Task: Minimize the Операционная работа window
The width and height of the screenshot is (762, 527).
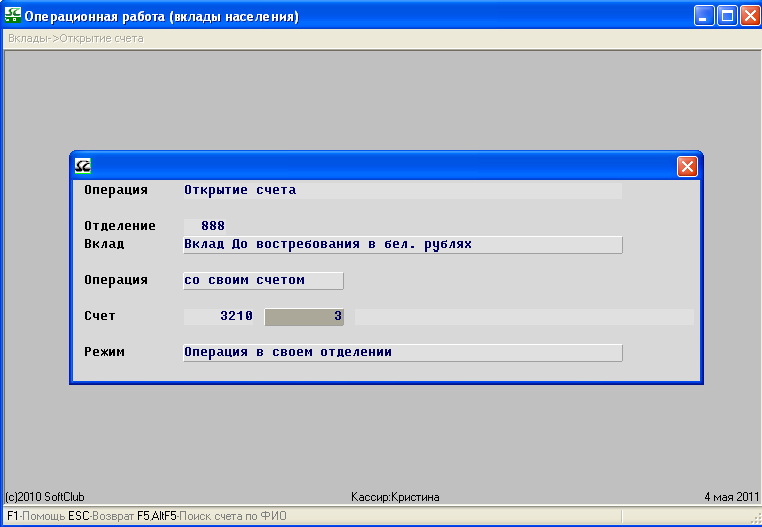Action: tap(704, 16)
